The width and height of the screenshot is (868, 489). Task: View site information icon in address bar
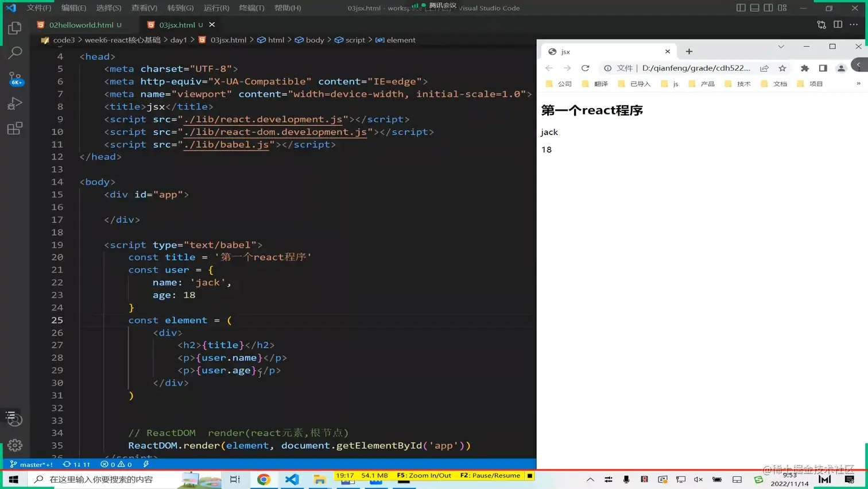tap(607, 68)
